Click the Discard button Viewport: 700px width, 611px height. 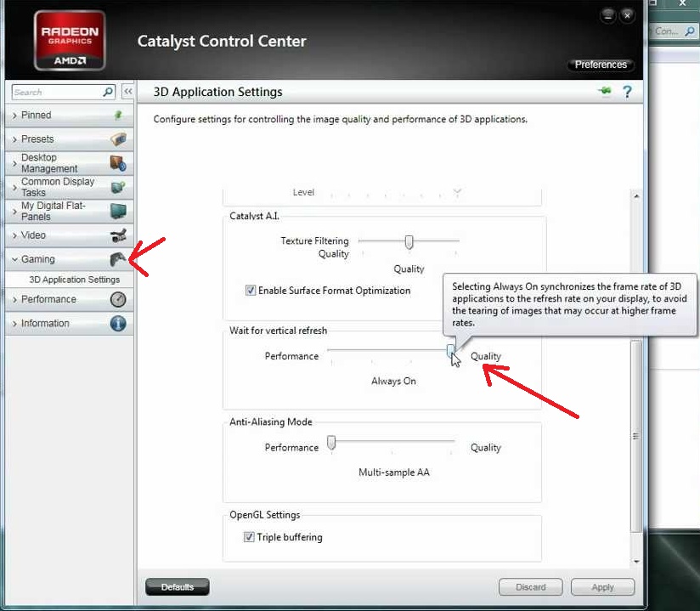(531, 587)
